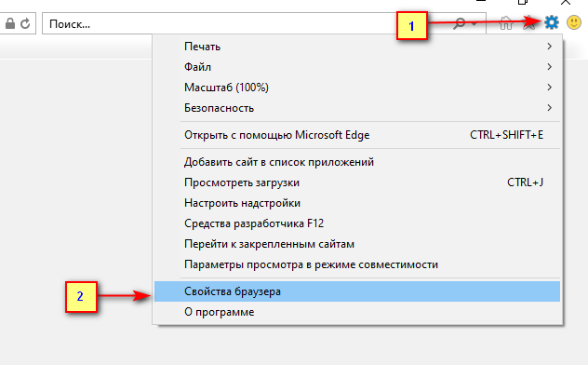Screen dimensions: 588x365
Task: Open Favorites star icon
Action: coord(529,23)
